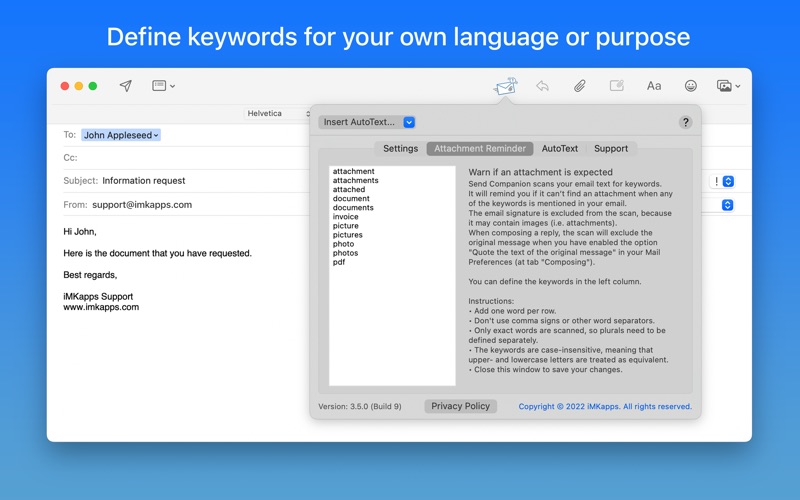Click the Cc field
Viewport: 800px width, 500px height.
tap(186, 158)
